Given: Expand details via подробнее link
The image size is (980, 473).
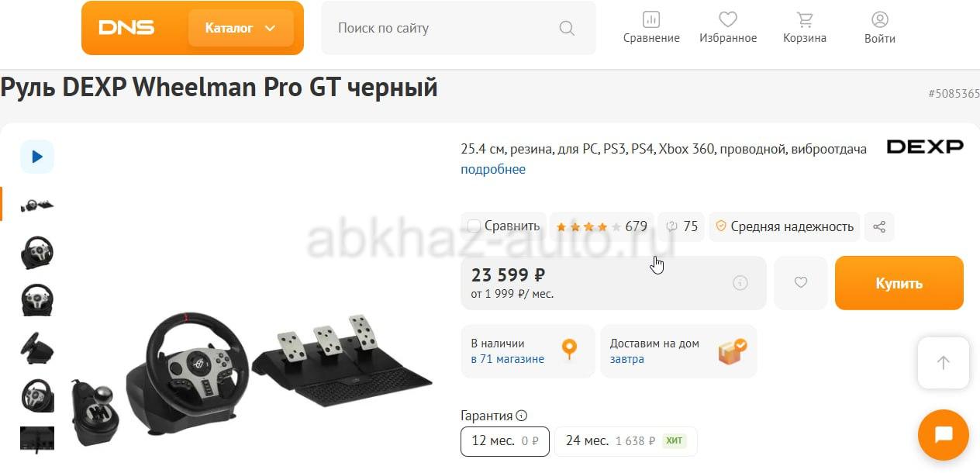Looking at the screenshot, I should [x=493, y=169].
